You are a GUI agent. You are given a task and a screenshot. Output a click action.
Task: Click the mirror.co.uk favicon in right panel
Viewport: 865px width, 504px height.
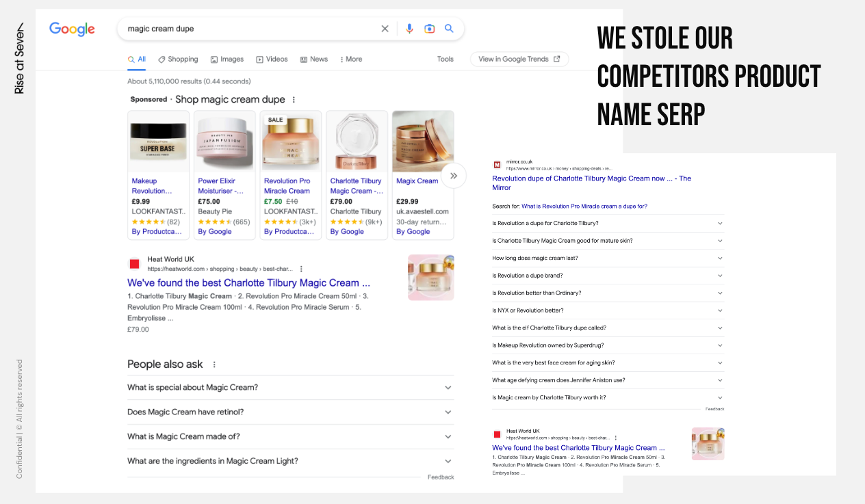[x=497, y=164]
